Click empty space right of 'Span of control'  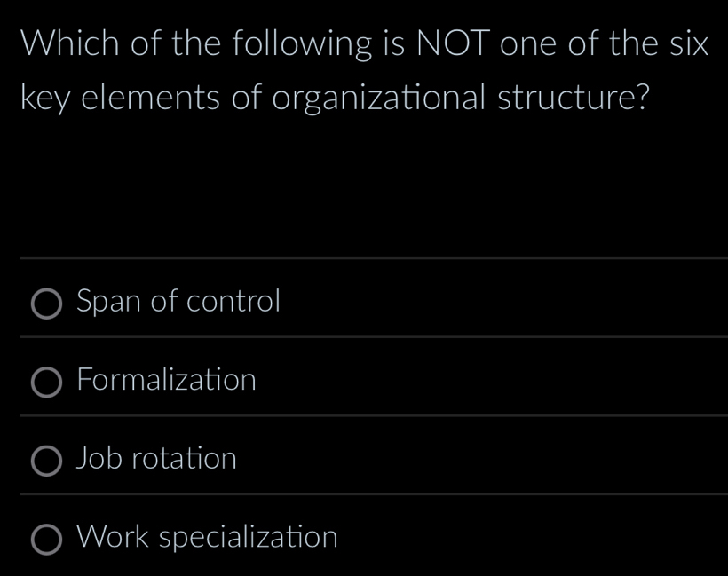coord(497,302)
